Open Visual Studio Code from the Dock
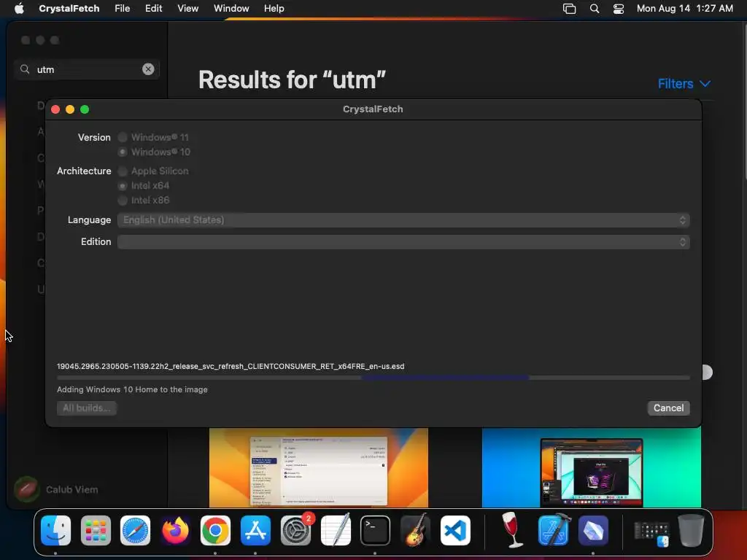 tap(455, 530)
